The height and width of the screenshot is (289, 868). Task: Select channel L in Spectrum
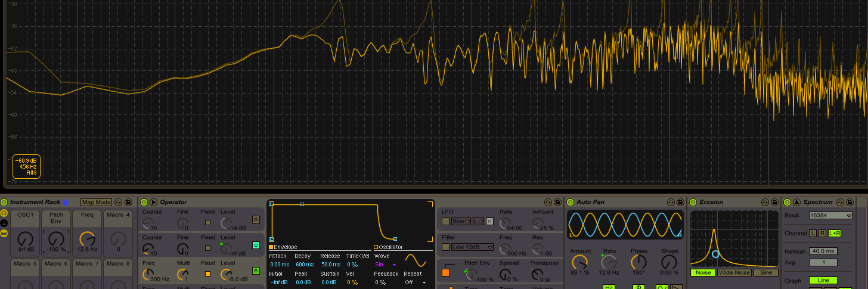pyautogui.click(x=813, y=233)
